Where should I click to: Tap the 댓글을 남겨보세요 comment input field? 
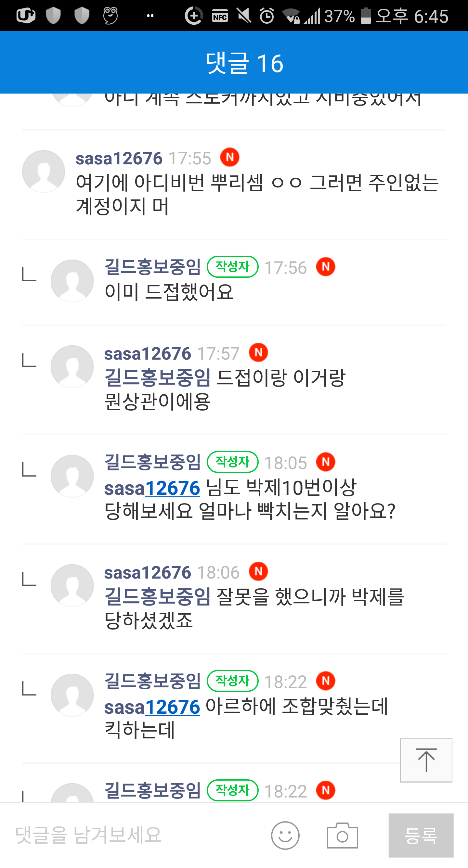135,835
